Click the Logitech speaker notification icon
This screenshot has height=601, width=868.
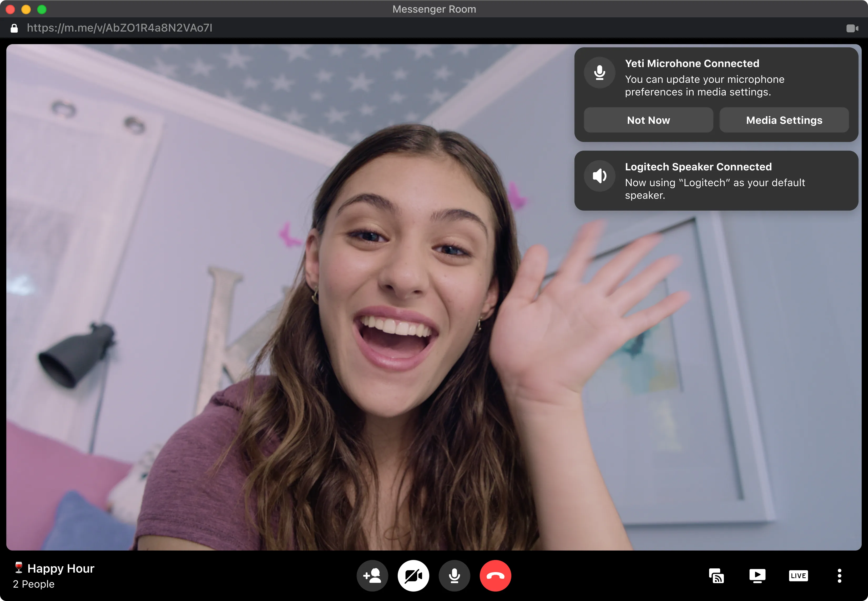[x=599, y=176]
